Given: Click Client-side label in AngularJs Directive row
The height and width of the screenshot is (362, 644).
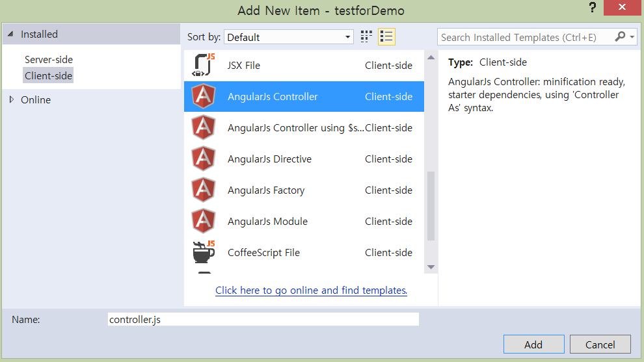Looking at the screenshot, I should pyautogui.click(x=388, y=159).
